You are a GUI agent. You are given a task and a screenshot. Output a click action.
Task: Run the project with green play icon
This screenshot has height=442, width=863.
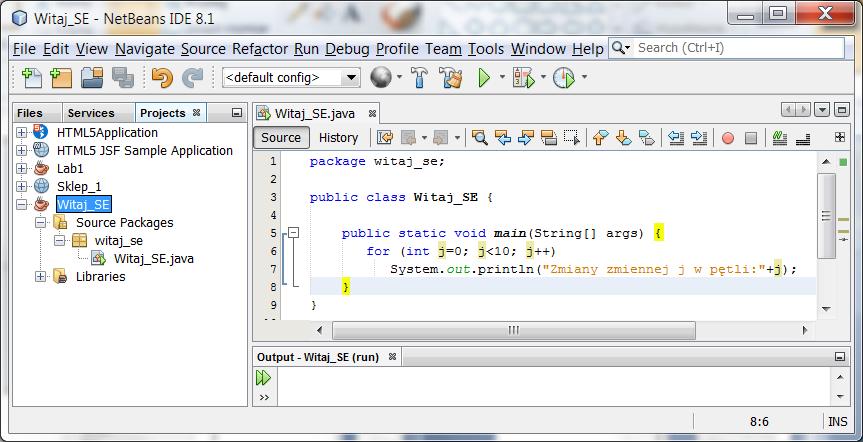tap(484, 78)
